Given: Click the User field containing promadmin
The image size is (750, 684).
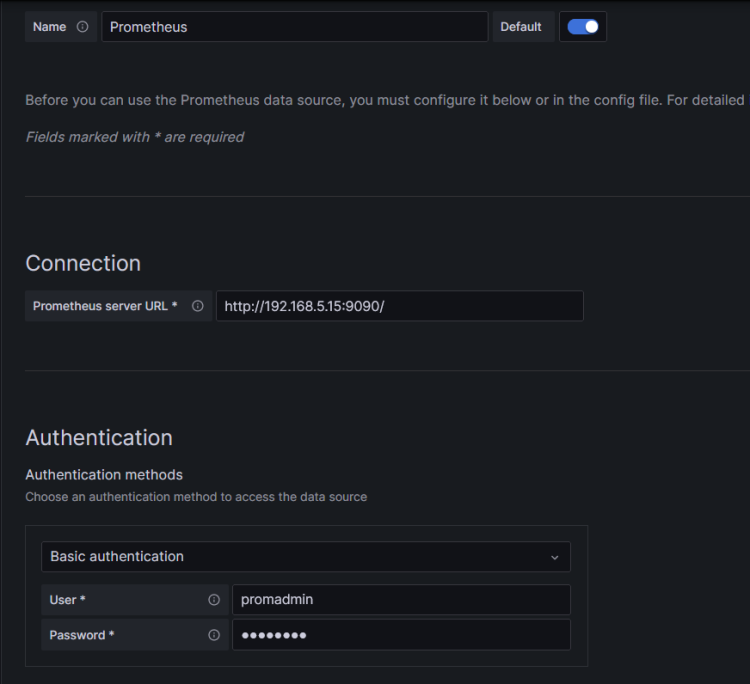Looking at the screenshot, I should coord(401,600).
